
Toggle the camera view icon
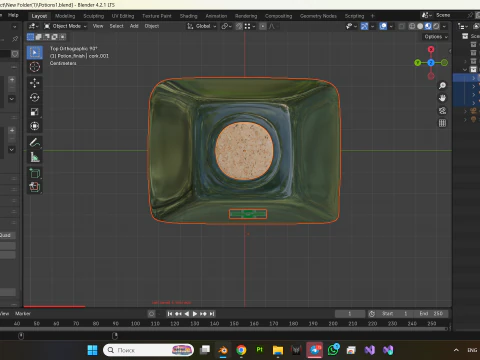coord(442,111)
